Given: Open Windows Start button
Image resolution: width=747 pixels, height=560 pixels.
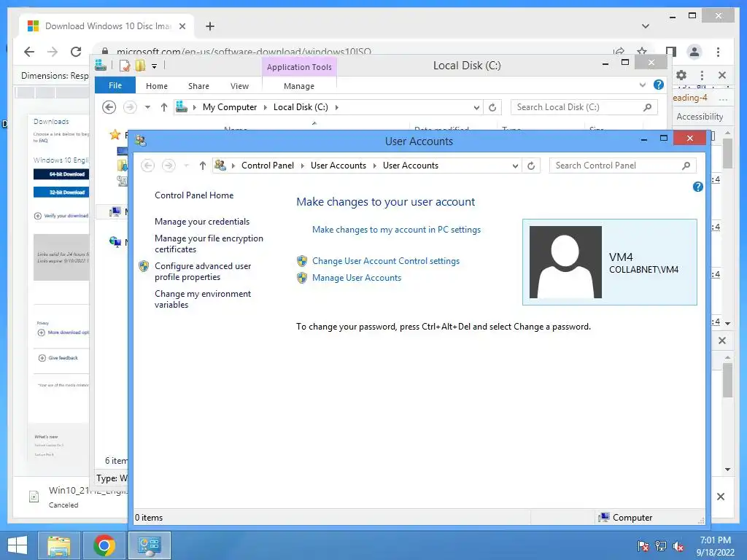Looking at the screenshot, I should [18, 545].
